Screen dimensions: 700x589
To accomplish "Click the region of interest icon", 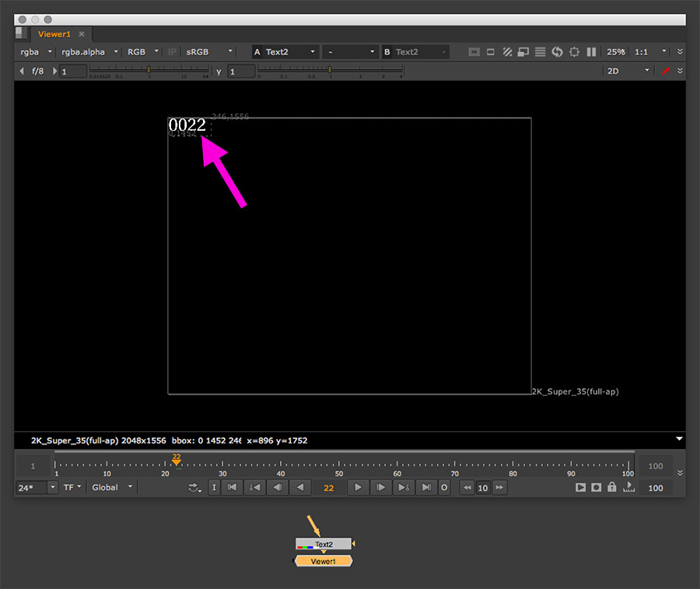I will (x=574, y=52).
